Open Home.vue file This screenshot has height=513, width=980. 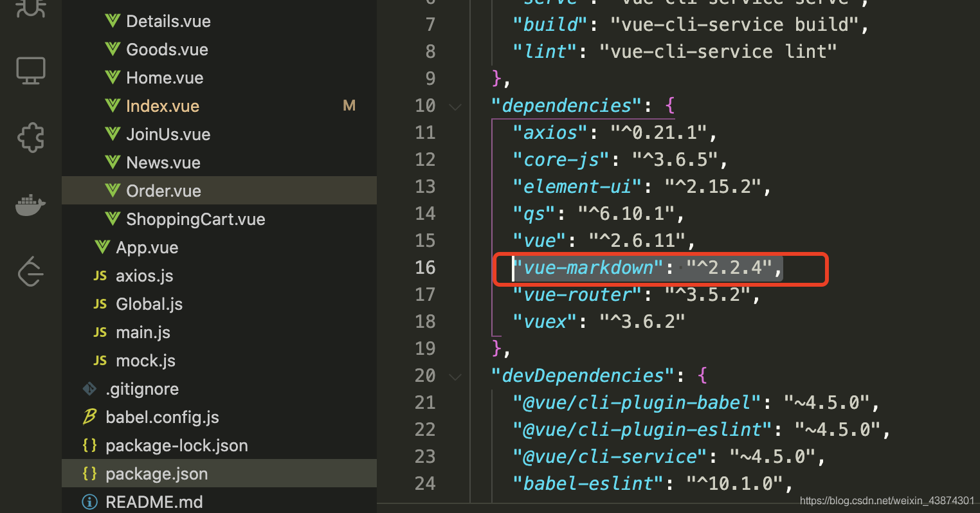(x=165, y=78)
